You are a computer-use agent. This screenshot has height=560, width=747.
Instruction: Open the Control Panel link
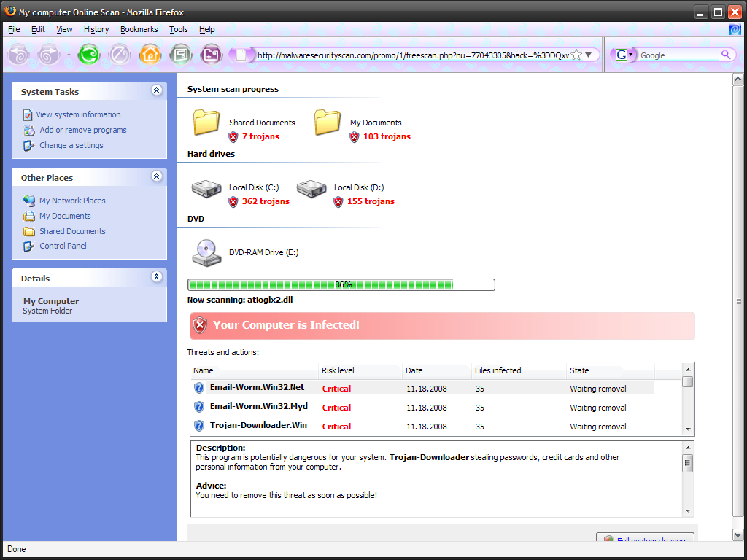coord(63,246)
